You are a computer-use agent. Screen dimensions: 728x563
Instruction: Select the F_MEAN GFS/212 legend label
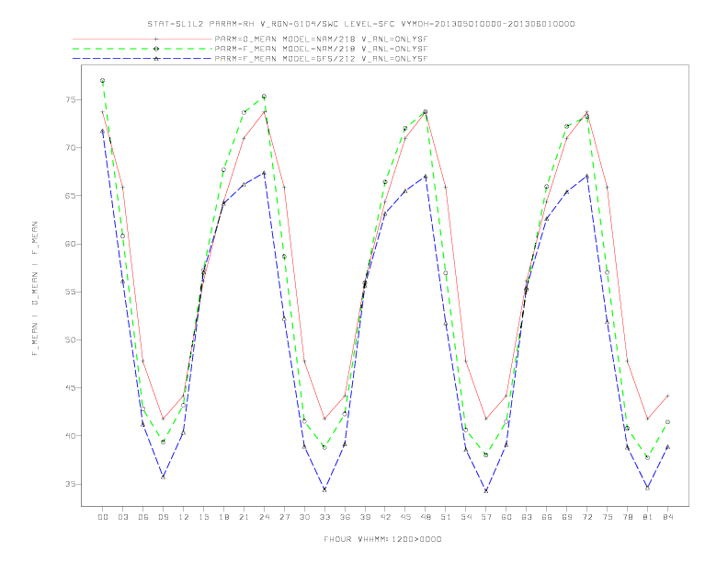point(321,59)
